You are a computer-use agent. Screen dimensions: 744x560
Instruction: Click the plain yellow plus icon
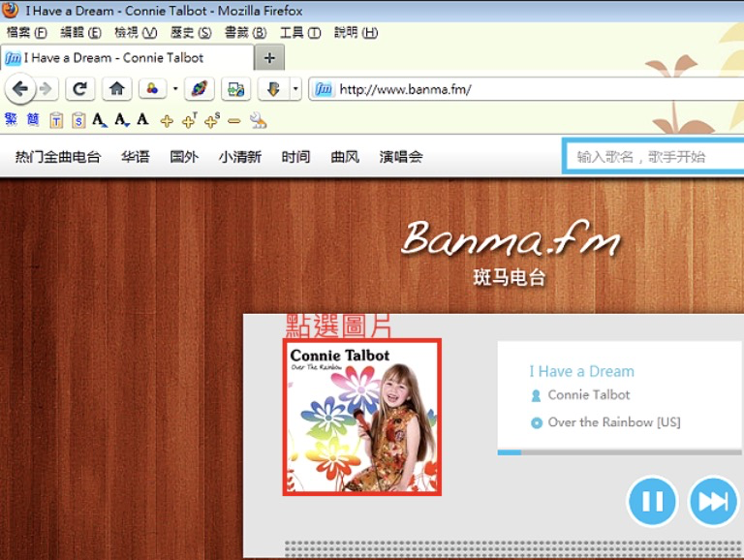tap(167, 121)
